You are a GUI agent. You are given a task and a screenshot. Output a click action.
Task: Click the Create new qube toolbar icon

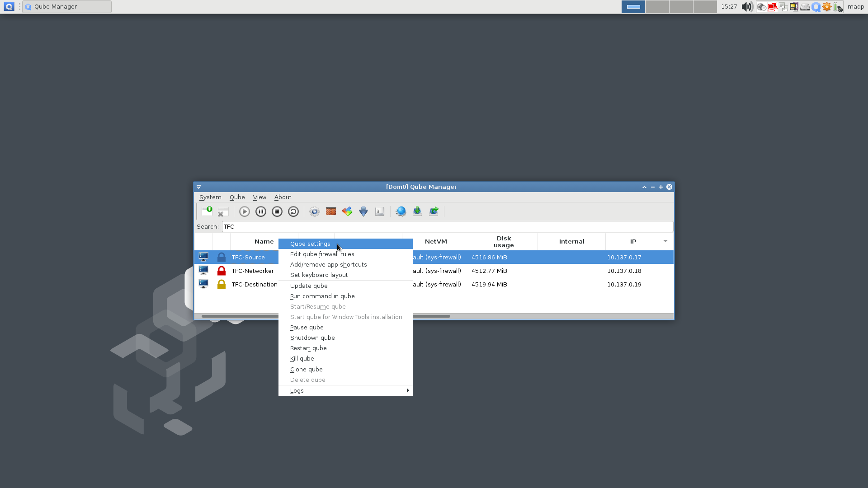(207, 211)
